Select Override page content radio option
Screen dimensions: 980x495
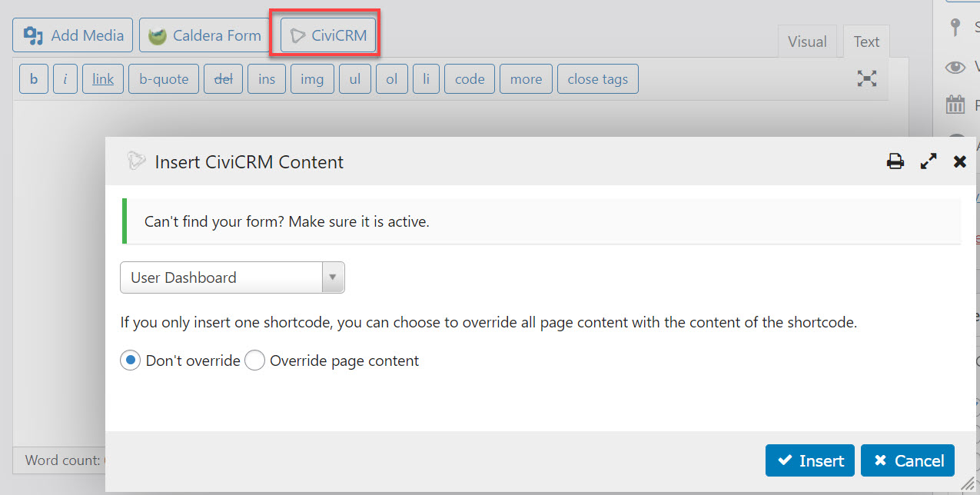(x=254, y=360)
